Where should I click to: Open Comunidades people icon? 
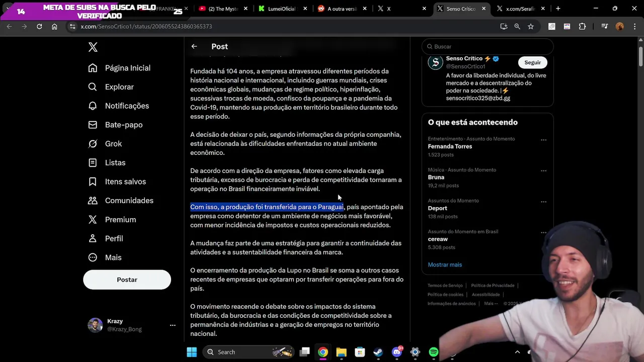pos(93,201)
